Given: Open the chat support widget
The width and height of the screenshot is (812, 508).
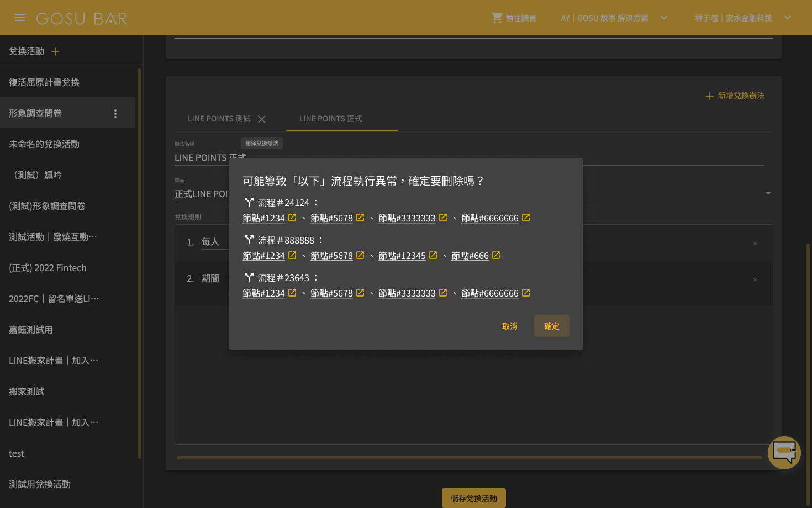Looking at the screenshot, I should [x=784, y=453].
